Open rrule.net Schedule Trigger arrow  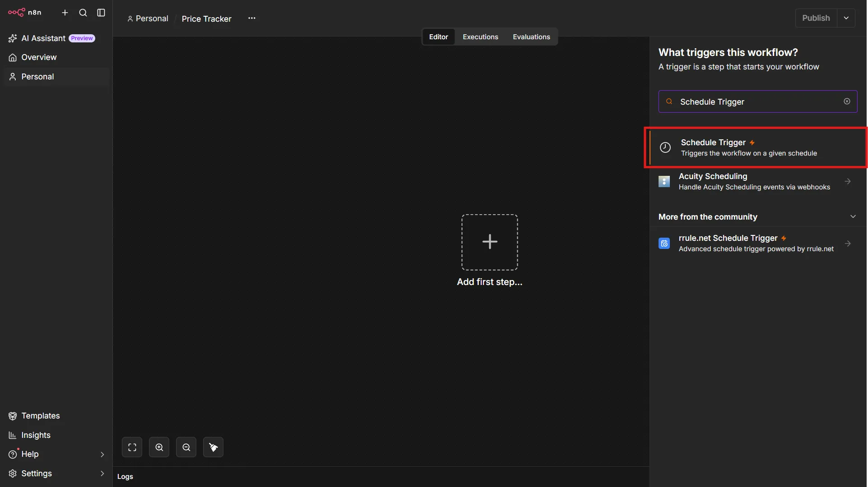(x=848, y=243)
